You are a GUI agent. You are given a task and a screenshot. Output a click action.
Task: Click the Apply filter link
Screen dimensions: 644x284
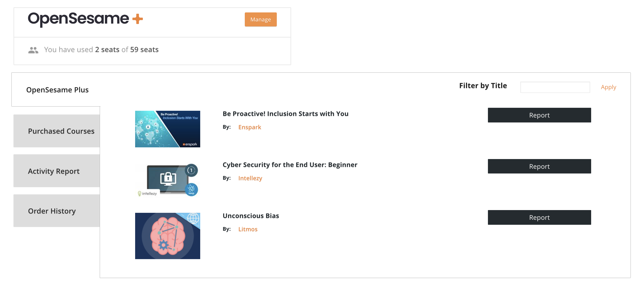[608, 87]
